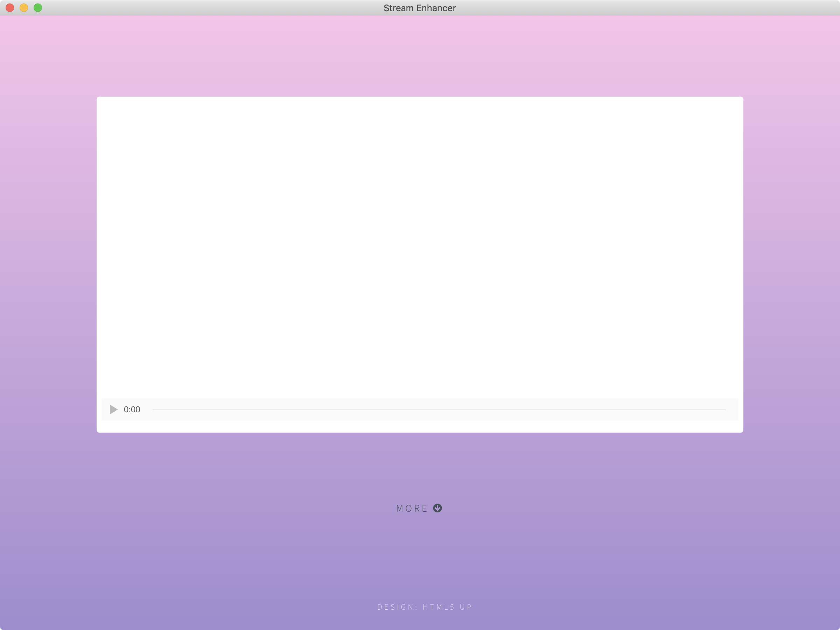The height and width of the screenshot is (630, 840).
Task: Click the video progress seek bar
Action: pos(439,409)
